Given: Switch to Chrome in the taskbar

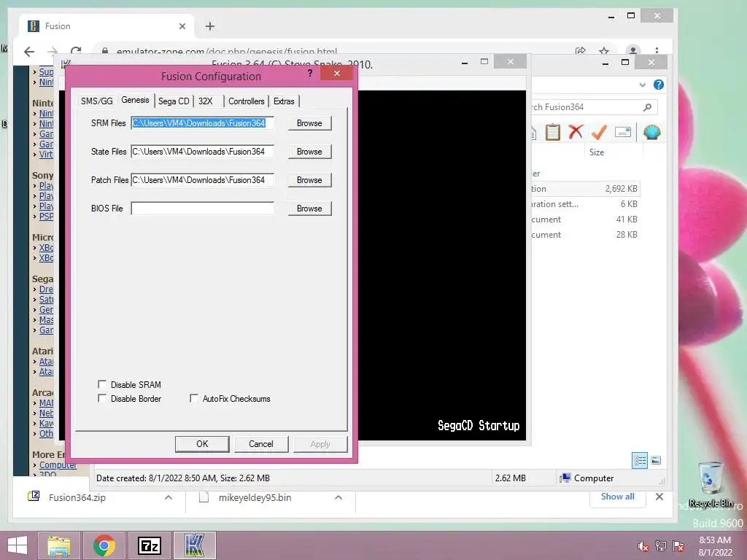Looking at the screenshot, I should (x=104, y=545).
